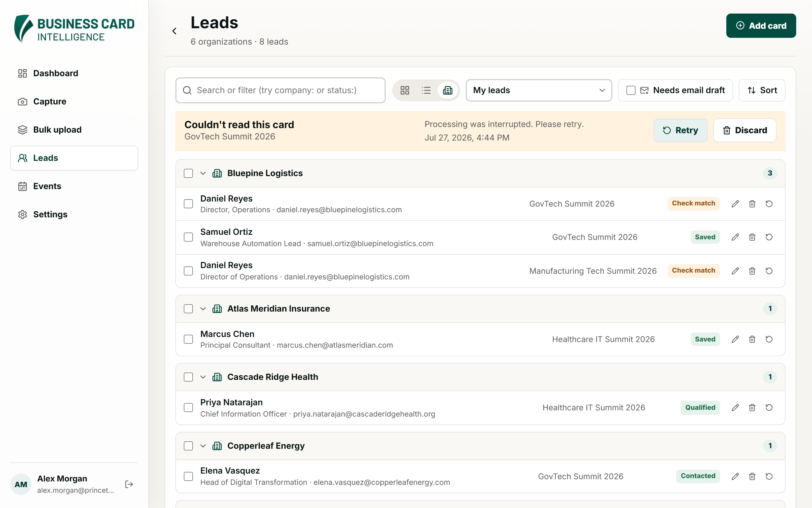This screenshot has width=812, height=508.
Task: Check Samuel Ortiz row checkbox
Action: (188, 237)
